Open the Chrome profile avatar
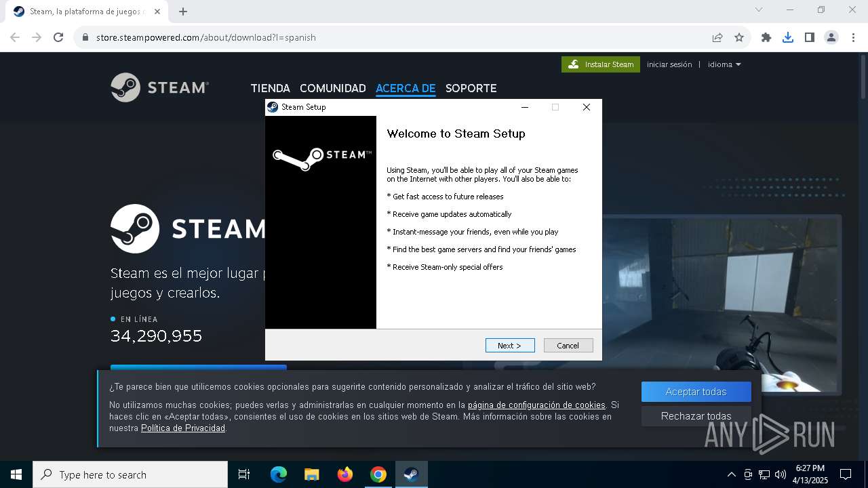Image resolution: width=868 pixels, height=488 pixels. click(831, 37)
